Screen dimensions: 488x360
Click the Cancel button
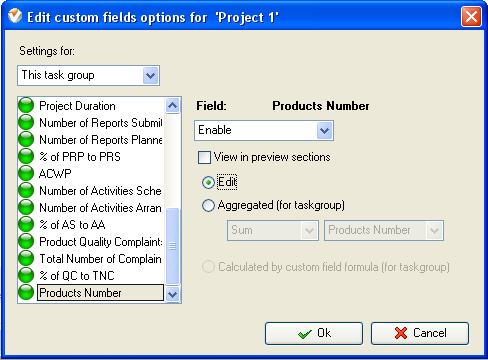click(420, 333)
